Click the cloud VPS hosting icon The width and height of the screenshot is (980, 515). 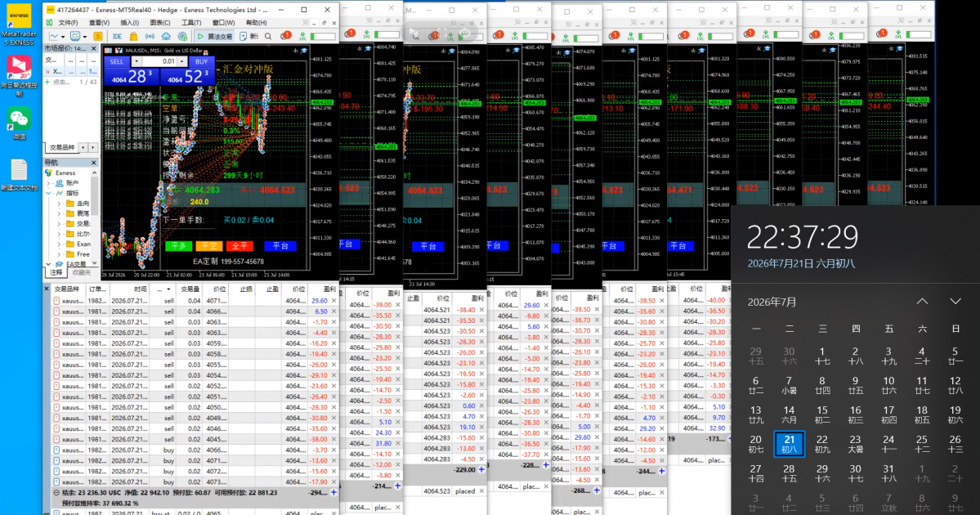pyautogui.click(x=166, y=36)
